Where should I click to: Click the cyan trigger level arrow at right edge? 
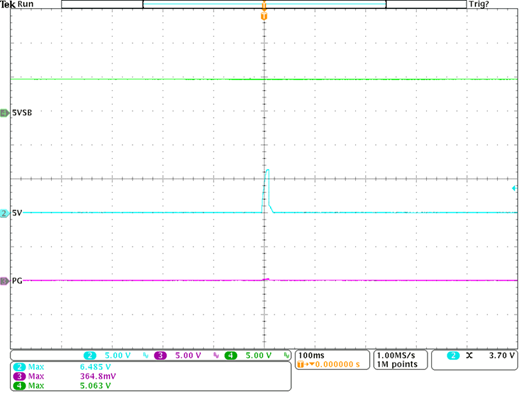[515, 188]
